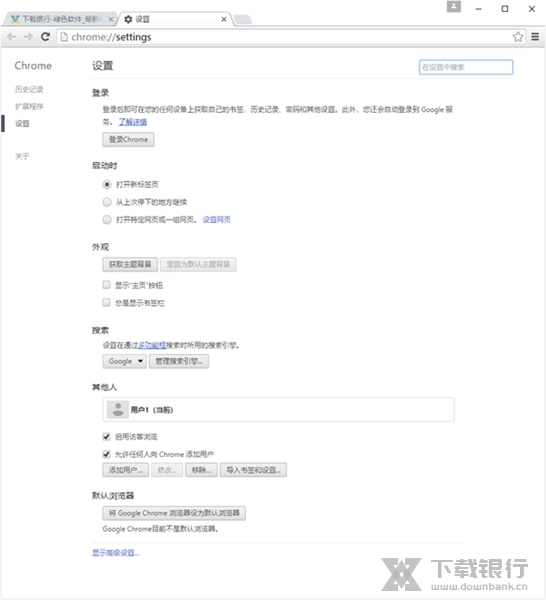This screenshot has width=546, height=600.
Task: Click the 修改 user button
Action: (x=167, y=470)
